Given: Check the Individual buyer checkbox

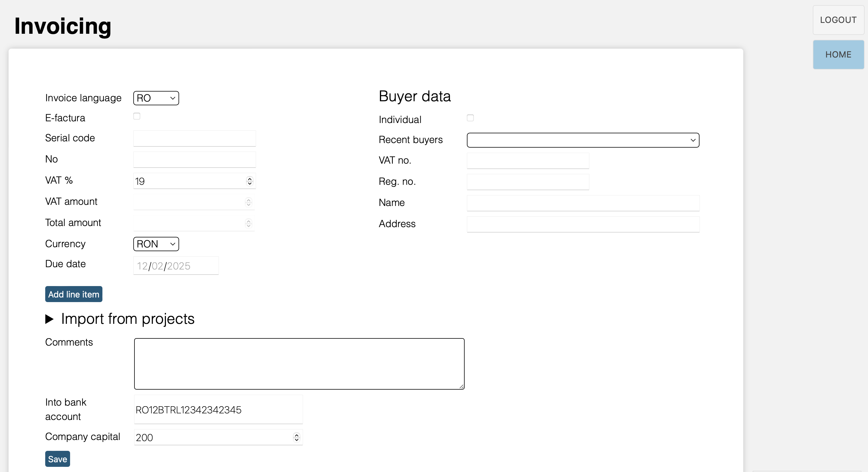Looking at the screenshot, I should pos(470,118).
